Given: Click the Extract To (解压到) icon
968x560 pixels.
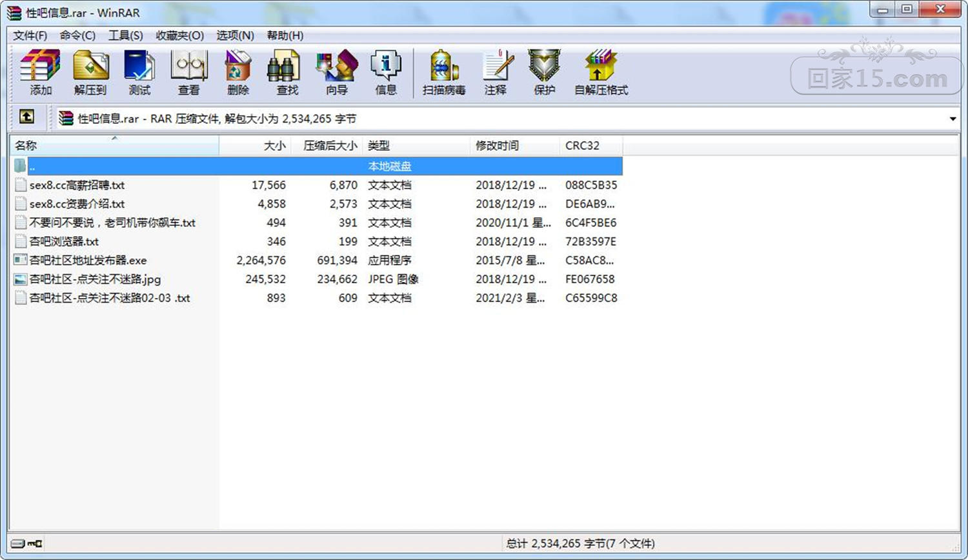Looking at the screenshot, I should point(90,72).
